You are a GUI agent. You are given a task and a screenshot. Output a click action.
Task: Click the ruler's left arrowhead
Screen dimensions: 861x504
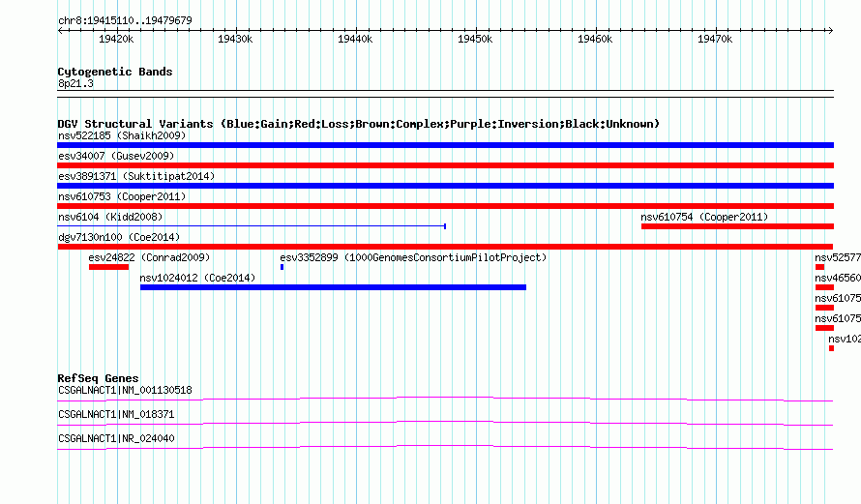click(x=60, y=30)
